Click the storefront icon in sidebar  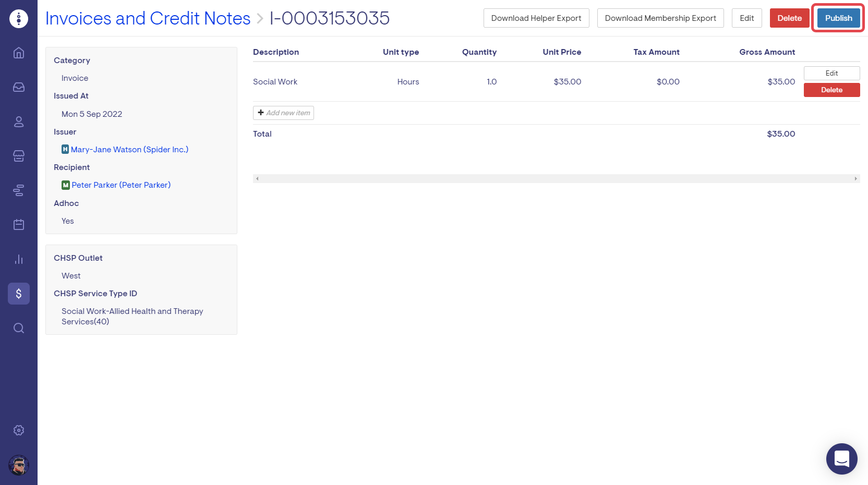click(19, 156)
